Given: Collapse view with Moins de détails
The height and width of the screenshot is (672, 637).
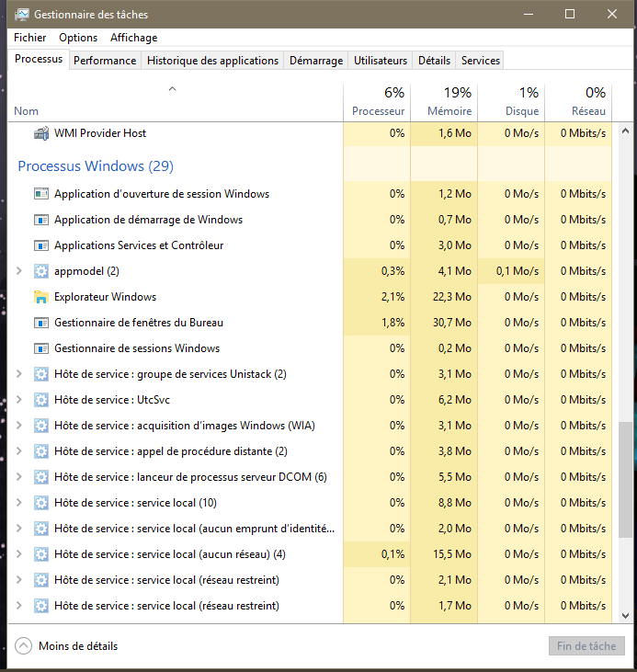Looking at the screenshot, I should click(66, 646).
